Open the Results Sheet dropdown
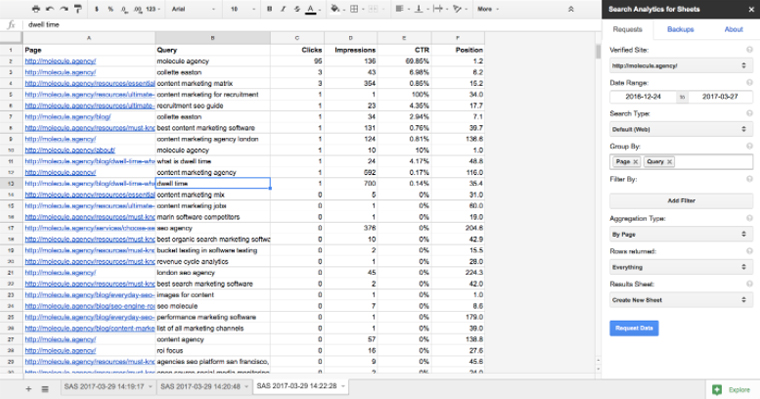The height and width of the screenshot is (399, 760). click(681, 300)
